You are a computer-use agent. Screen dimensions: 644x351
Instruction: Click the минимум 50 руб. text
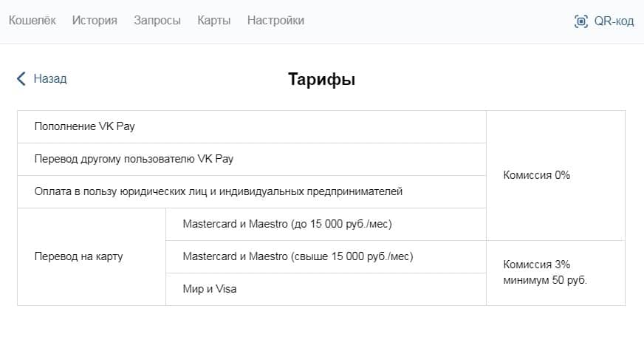[545, 280]
